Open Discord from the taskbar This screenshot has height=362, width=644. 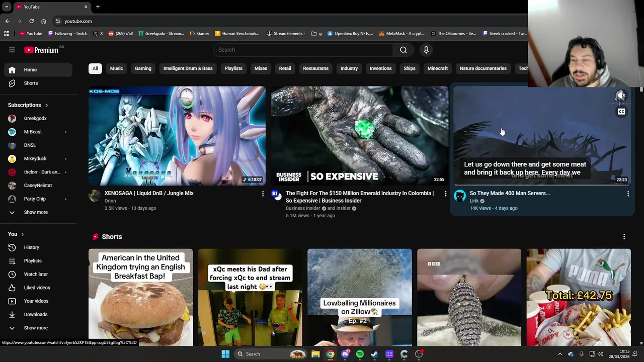345,354
